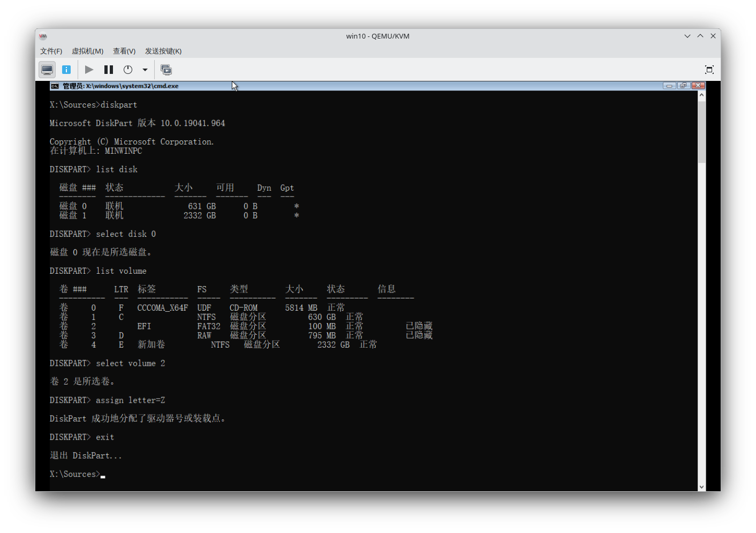Click the '5814 MB' volume size
The width and height of the screenshot is (756, 533).
point(301,308)
